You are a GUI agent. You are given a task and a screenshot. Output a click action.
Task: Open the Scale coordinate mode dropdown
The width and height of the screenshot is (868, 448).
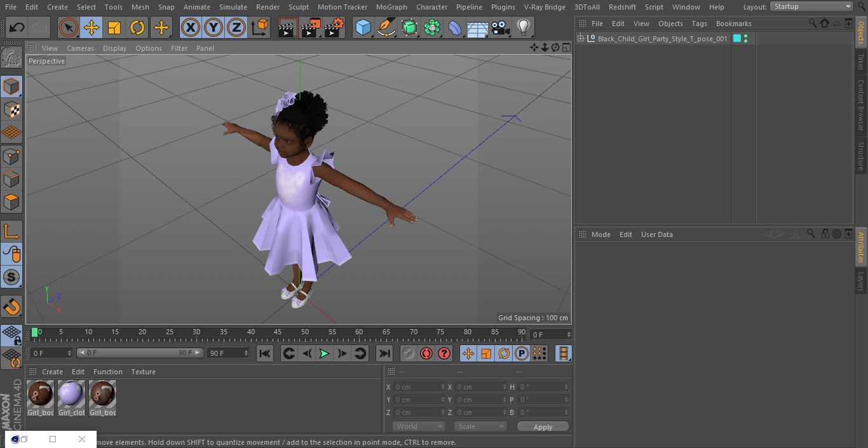[480, 426]
